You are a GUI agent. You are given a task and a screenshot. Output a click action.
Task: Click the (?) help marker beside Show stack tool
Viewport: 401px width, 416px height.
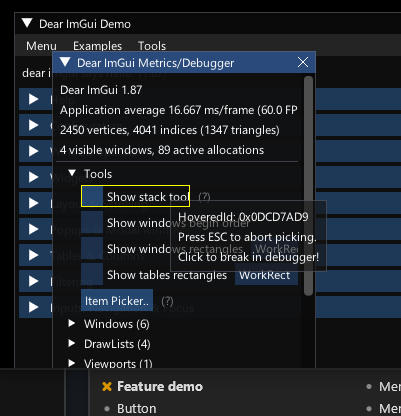204,197
